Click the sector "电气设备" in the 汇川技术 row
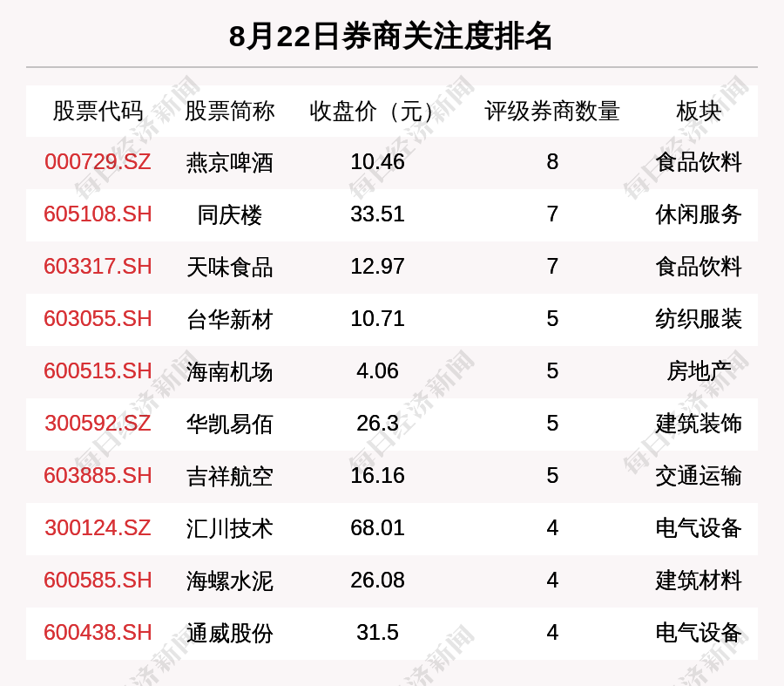 699,528
